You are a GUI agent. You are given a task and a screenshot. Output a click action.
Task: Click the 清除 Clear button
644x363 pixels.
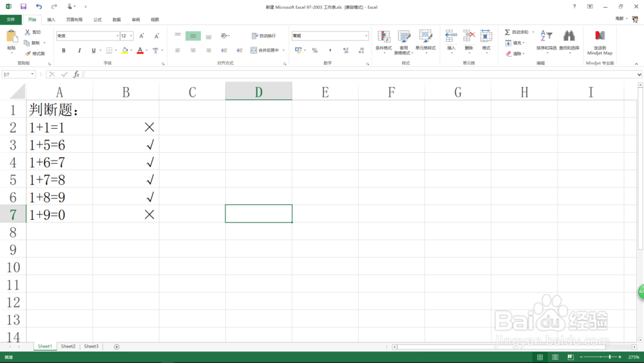click(515, 54)
